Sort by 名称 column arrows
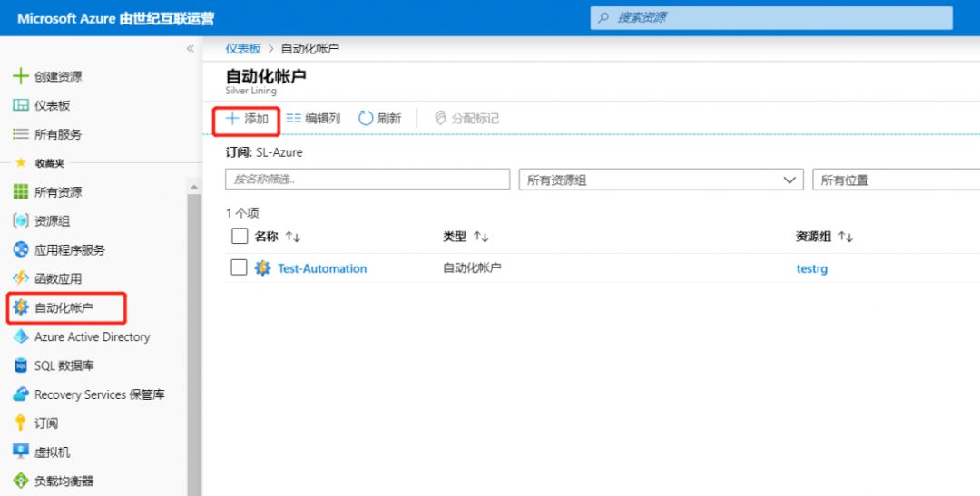 pyautogui.click(x=292, y=237)
